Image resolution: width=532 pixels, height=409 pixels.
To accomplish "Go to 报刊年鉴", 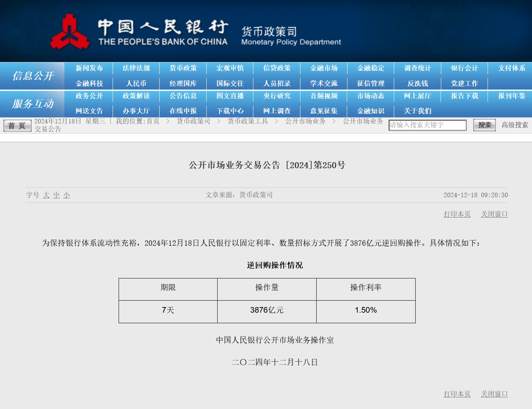I will (x=512, y=96).
